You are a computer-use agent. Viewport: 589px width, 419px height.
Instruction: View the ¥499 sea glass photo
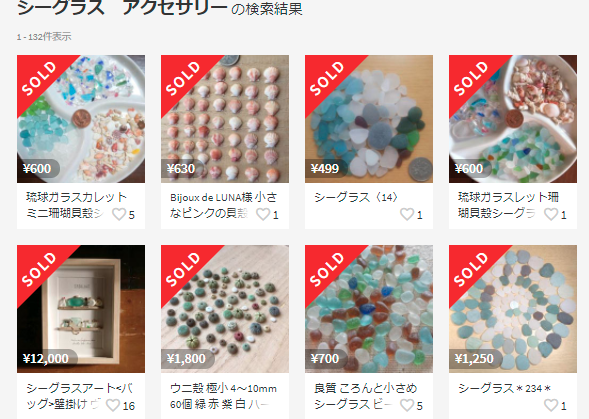(x=369, y=119)
